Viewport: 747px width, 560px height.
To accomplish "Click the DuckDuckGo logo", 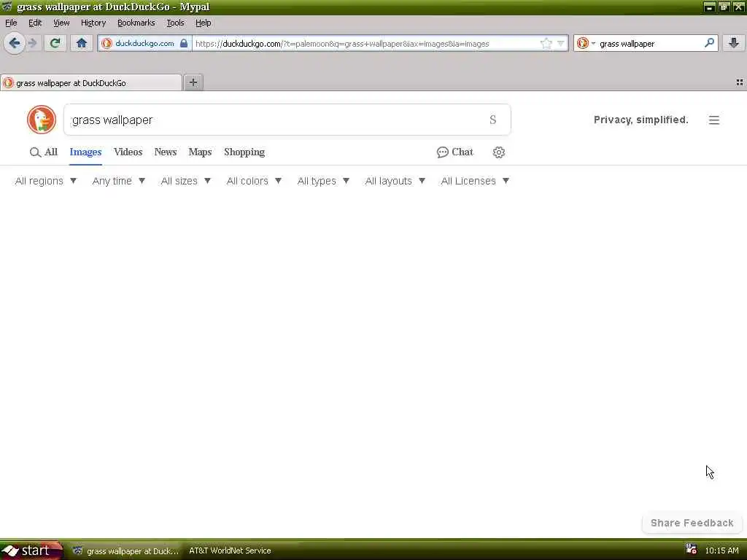I will coord(42,120).
